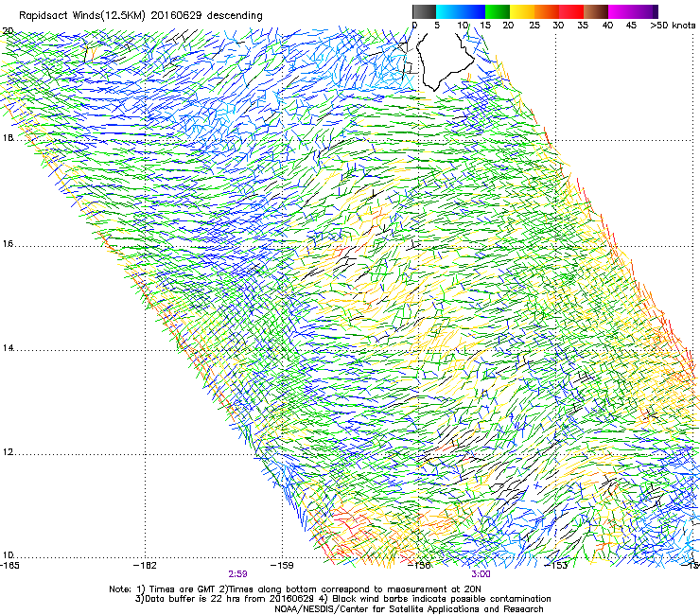
Task: Click the latitude '12' axis label
Action: (8, 452)
